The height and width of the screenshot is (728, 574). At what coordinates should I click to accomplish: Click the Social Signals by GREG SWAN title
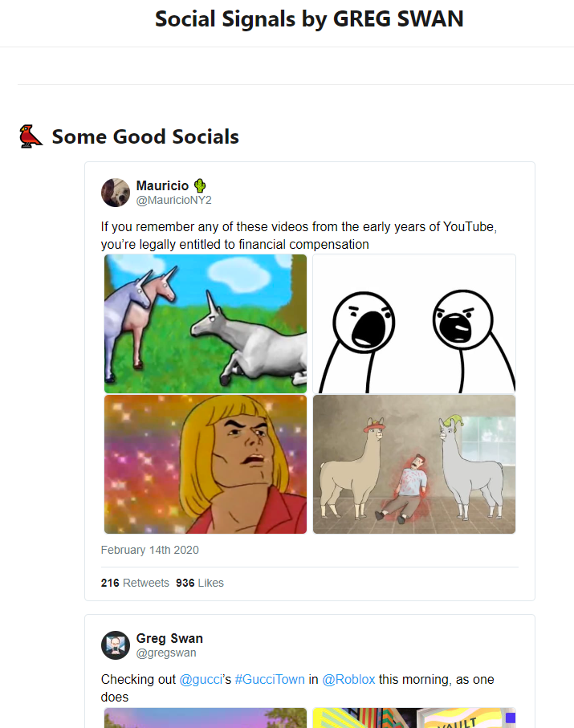click(x=309, y=19)
